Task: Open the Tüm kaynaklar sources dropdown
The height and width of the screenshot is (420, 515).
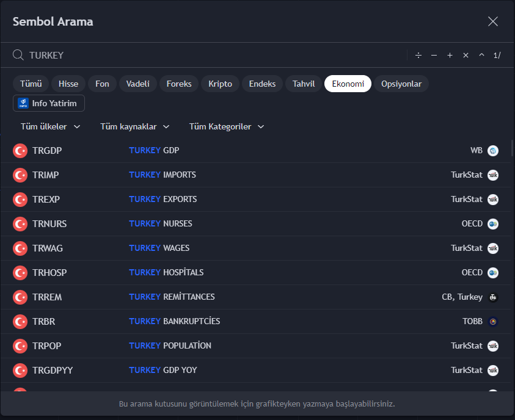Action: [134, 126]
